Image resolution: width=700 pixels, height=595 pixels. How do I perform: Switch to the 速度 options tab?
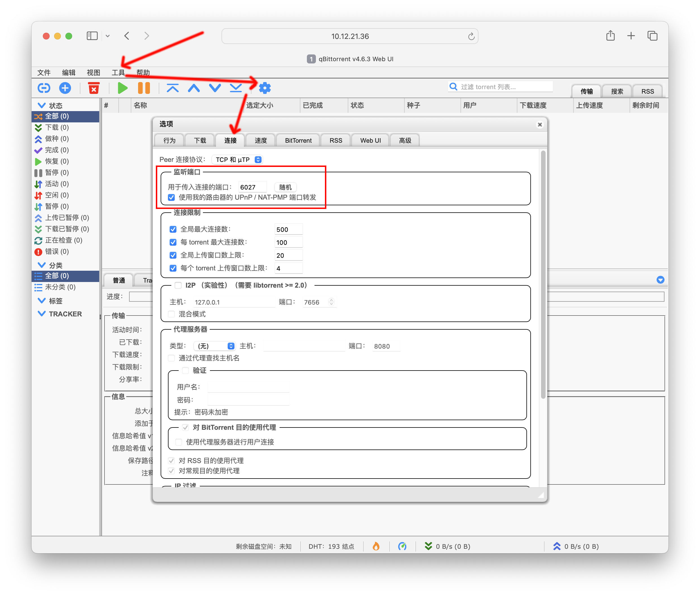coord(260,140)
